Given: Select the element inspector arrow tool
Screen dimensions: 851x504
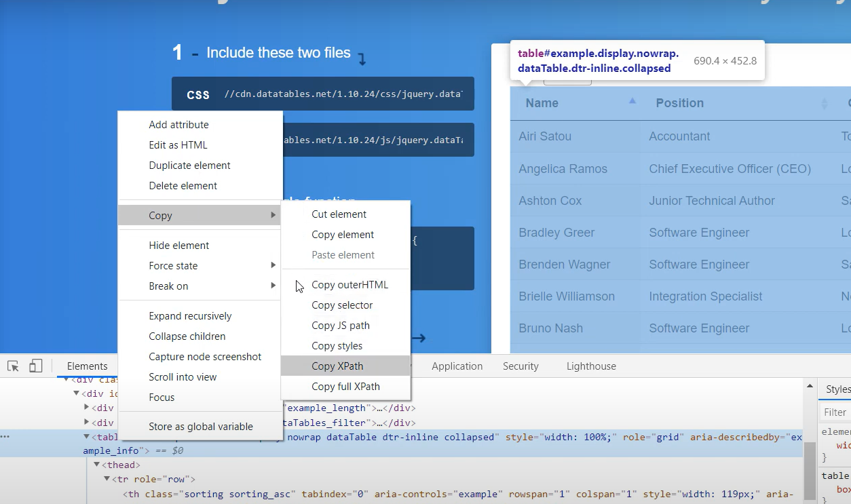Looking at the screenshot, I should (x=13, y=366).
